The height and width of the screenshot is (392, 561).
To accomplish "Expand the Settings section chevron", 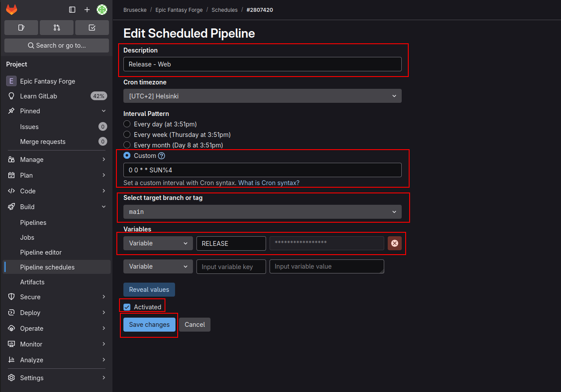I will (x=104, y=378).
